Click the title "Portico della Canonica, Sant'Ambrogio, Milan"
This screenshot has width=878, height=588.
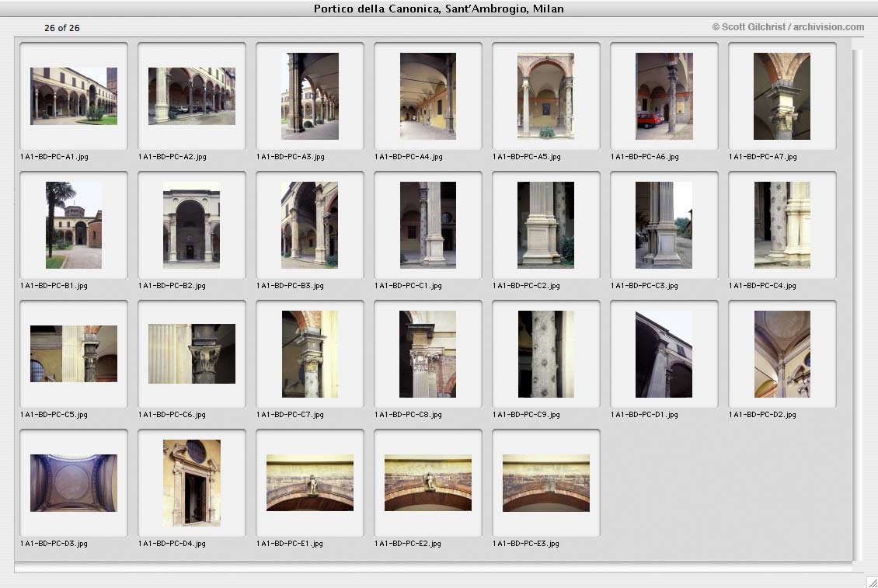point(439,9)
